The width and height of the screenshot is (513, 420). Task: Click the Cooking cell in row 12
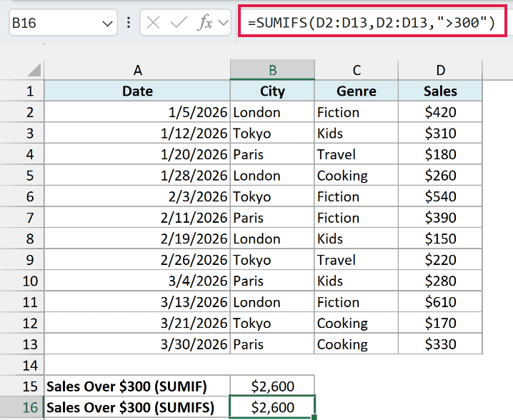coord(357,323)
